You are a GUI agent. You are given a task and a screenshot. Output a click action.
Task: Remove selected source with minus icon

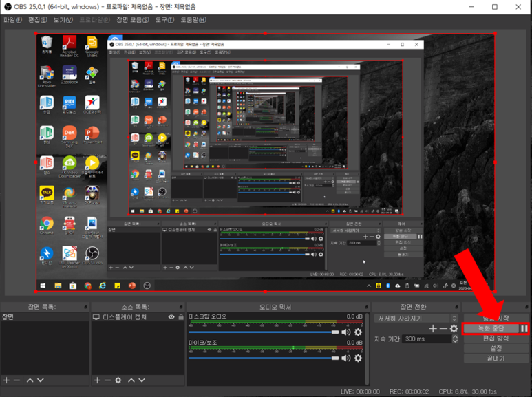tap(107, 380)
